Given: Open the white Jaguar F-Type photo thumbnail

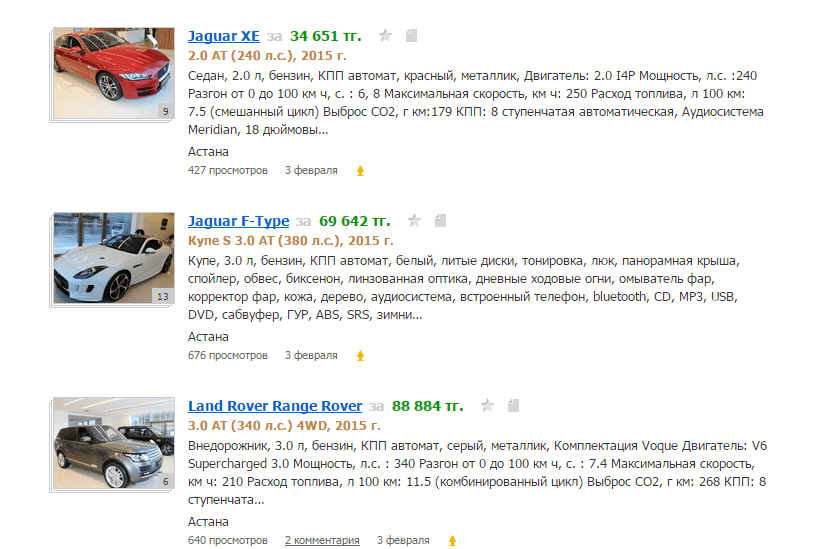Looking at the screenshot, I should coord(114,258).
